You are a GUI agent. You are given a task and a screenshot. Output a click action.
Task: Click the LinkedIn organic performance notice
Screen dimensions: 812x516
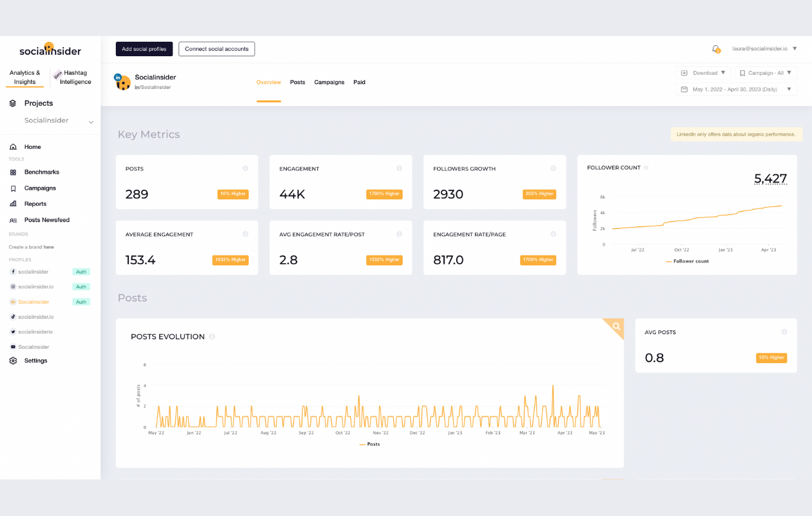pos(737,134)
